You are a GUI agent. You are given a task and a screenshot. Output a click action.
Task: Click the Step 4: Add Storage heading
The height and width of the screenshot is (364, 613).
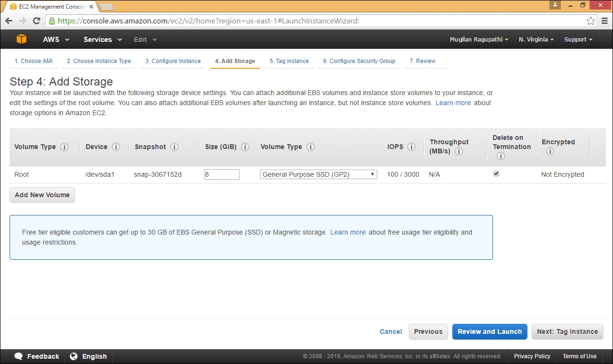coord(61,82)
